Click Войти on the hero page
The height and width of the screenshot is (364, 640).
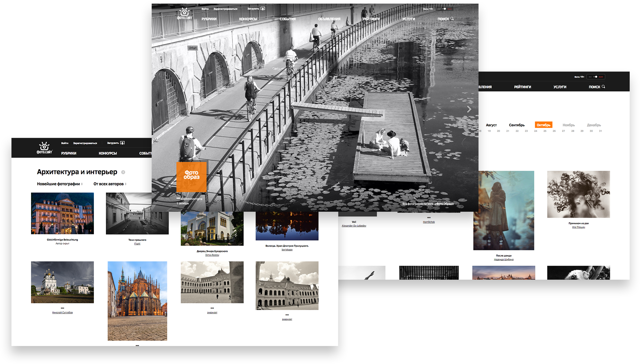pos(205,9)
